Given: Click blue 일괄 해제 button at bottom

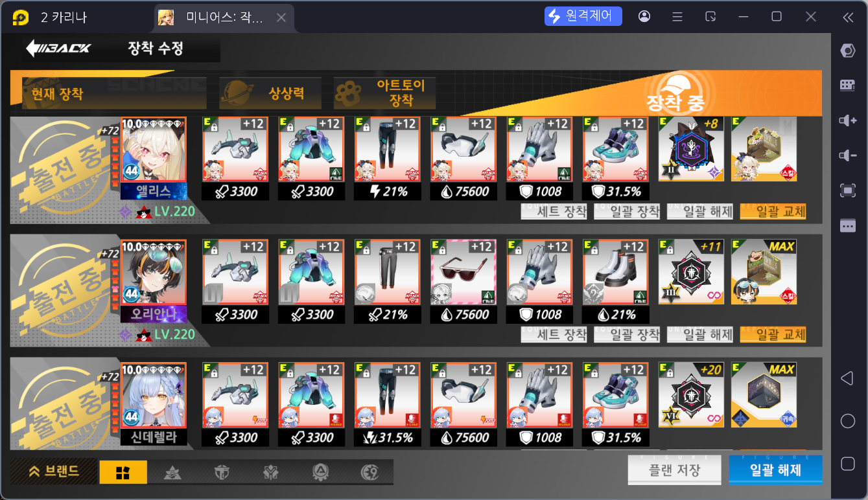Looking at the screenshot, I should pyautogui.click(x=775, y=470).
